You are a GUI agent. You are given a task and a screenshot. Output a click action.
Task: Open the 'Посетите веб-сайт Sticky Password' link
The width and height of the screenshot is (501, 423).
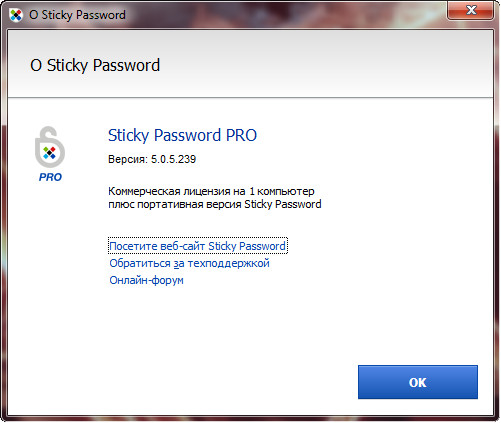197,246
